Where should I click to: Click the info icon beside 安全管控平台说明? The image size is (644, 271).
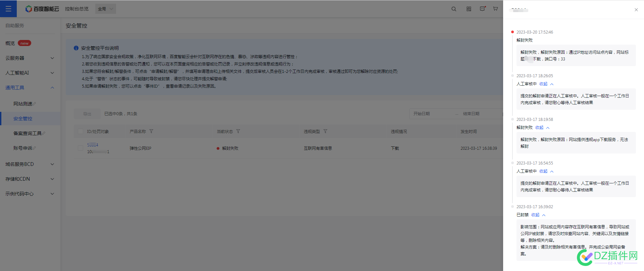tap(76, 48)
